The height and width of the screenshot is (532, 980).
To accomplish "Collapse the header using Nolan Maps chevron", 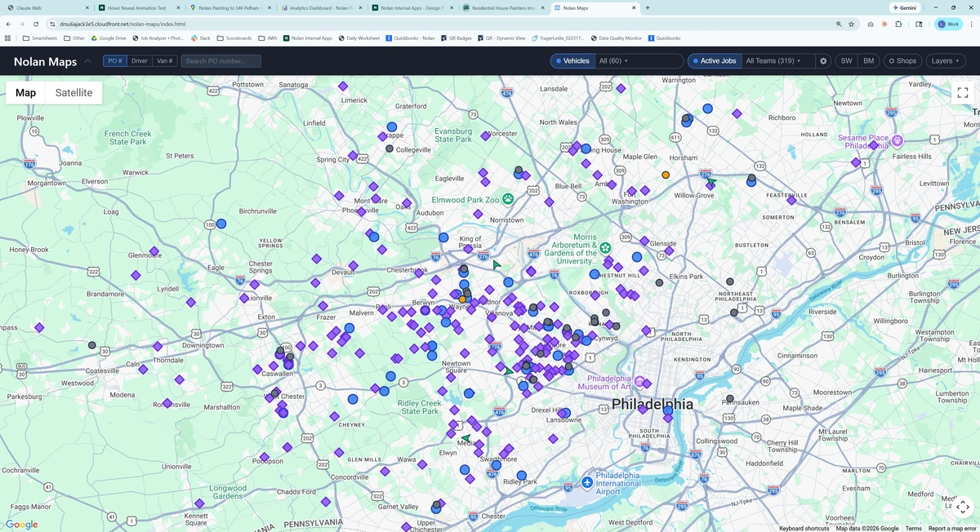I will coord(87,61).
